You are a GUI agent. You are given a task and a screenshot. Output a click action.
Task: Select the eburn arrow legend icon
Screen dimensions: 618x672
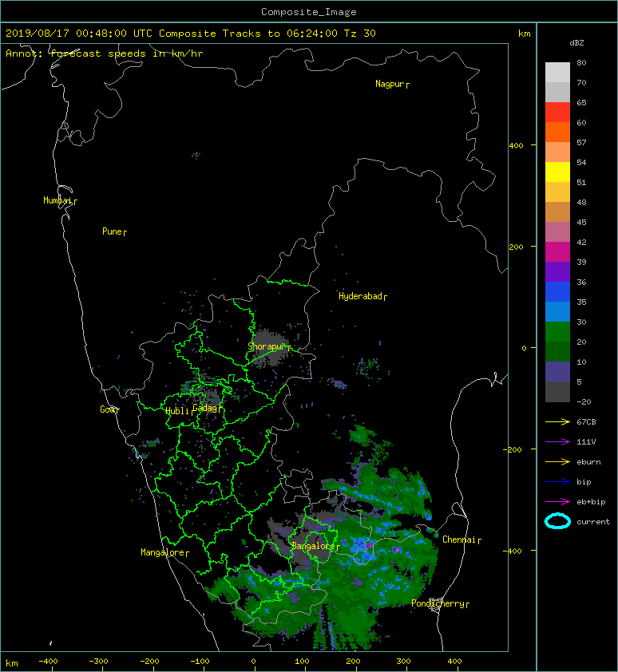click(x=557, y=462)
